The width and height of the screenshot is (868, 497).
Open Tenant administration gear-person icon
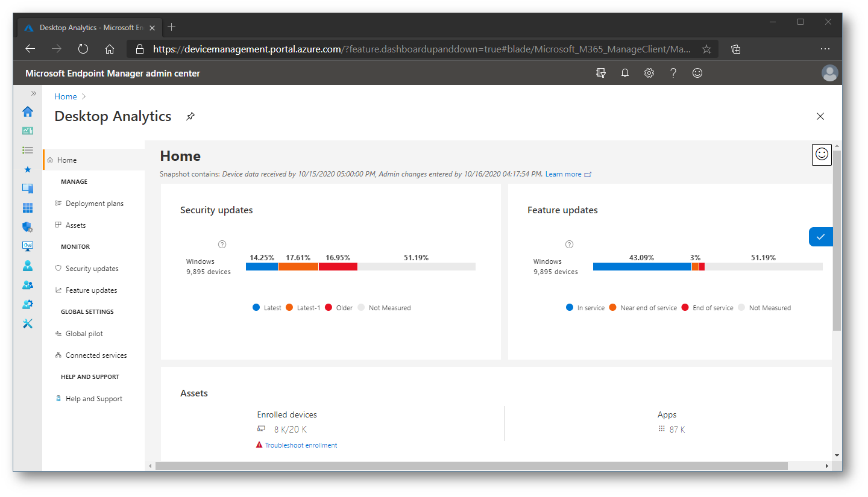point(28,304)
